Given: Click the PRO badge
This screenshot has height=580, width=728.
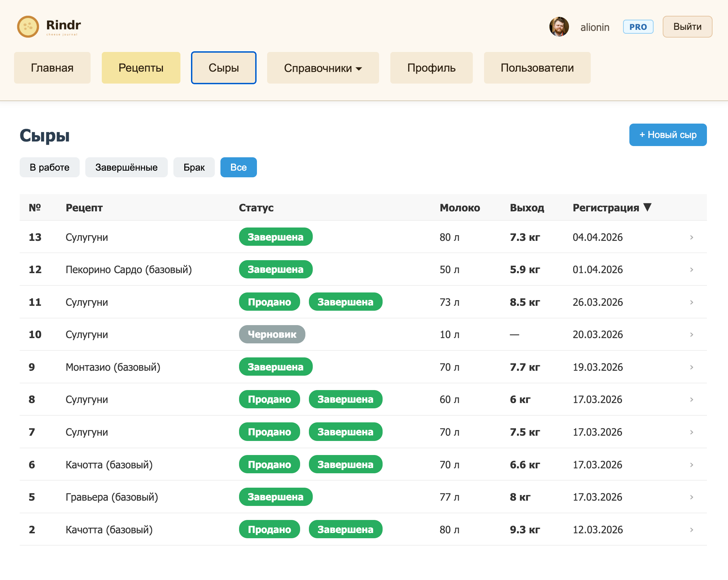Looking at the screenshot, I should pyautogui.click(x=638, y=27).
